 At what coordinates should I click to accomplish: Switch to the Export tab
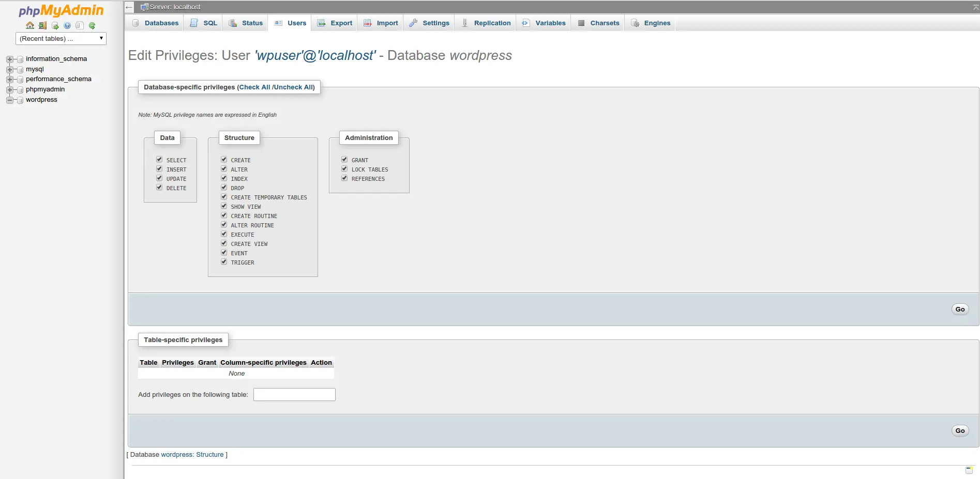click(x=335, y=23)
